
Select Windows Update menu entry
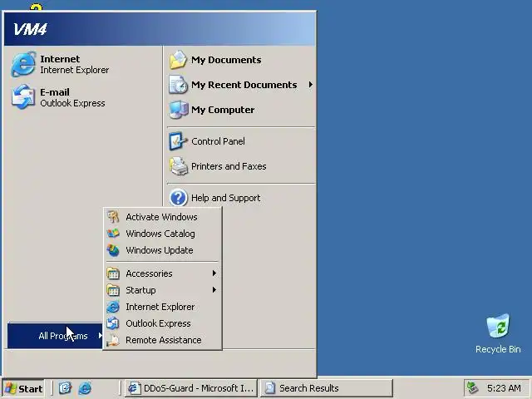(x=163, y=250)
